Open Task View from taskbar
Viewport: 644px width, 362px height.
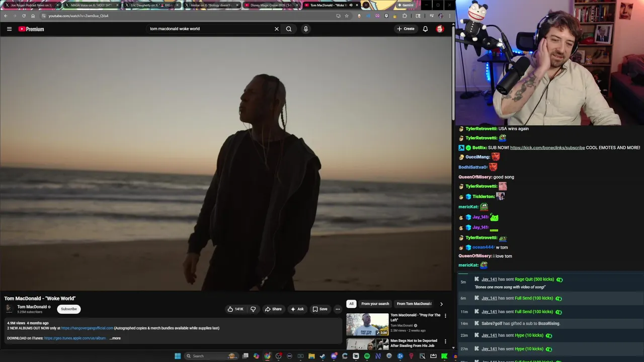[245, 356]
